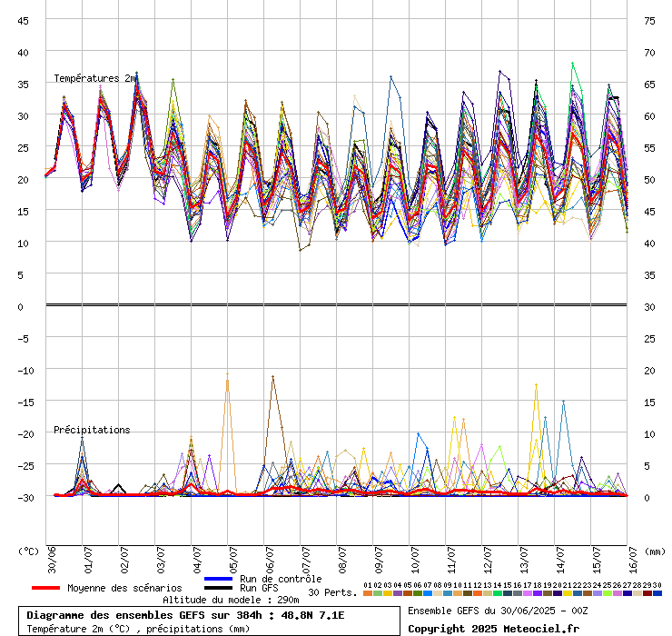Image resolution: width=672 pixels, height=636 pixels.
Task: Click the (mm) unit label
Action: (x=656, y=552)
